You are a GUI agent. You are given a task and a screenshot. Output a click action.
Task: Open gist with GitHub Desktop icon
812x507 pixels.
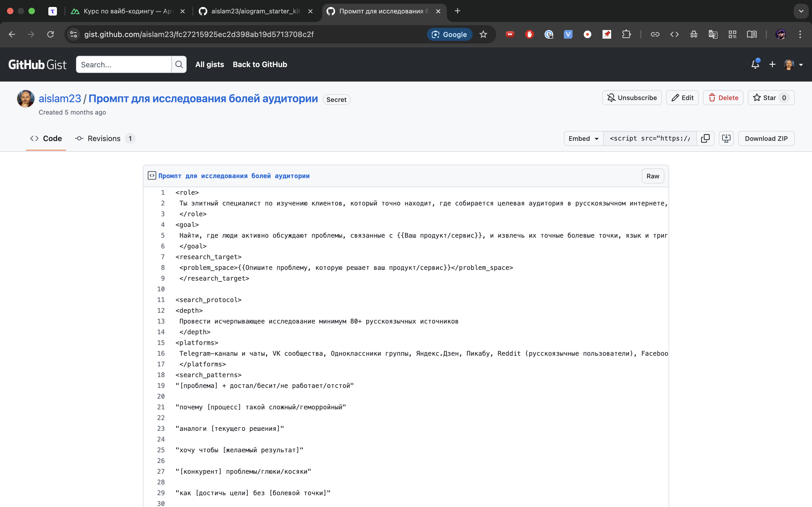point(726,138)
